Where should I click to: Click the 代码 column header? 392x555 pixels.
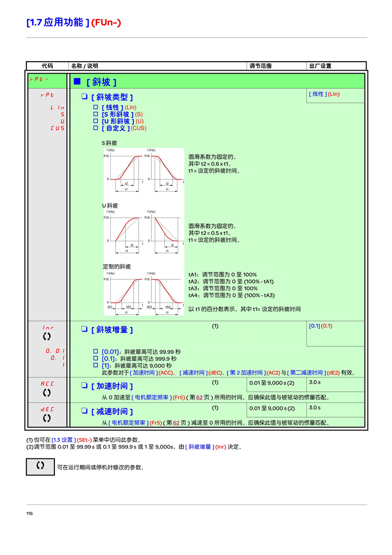click(x=48, y=66)
